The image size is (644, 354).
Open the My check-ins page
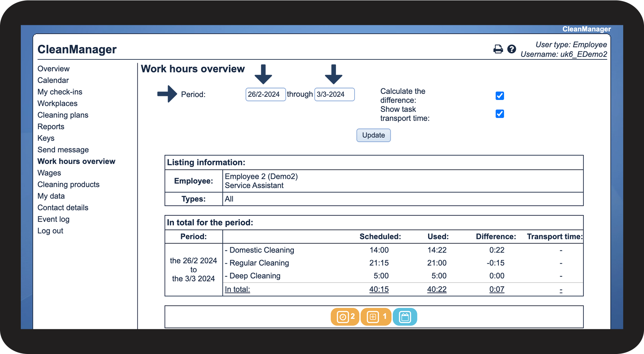(60, 92)
